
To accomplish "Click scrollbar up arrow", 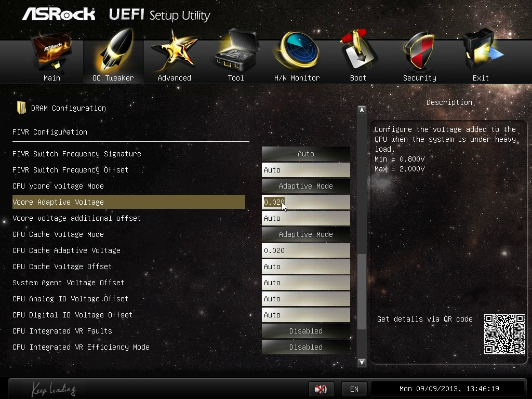I will coord(362,110).
